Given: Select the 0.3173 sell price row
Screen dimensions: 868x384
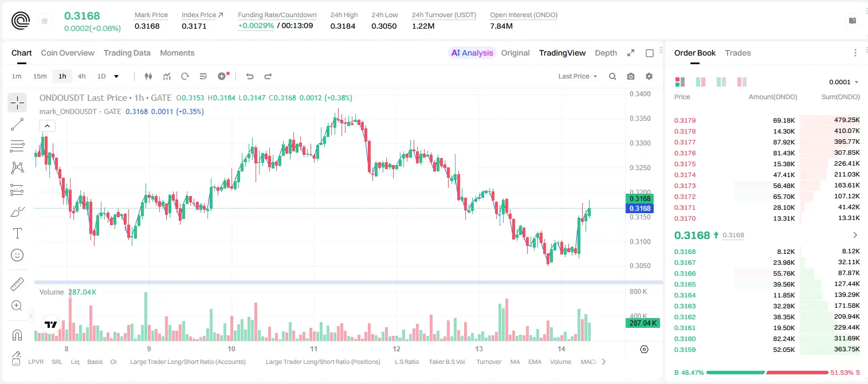Looking at the screenshot, I should 767,186.
